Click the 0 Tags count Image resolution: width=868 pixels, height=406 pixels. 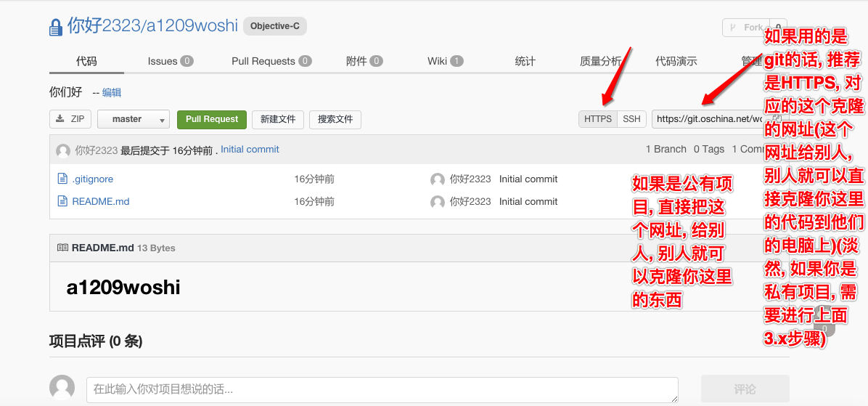click(709, 149)
